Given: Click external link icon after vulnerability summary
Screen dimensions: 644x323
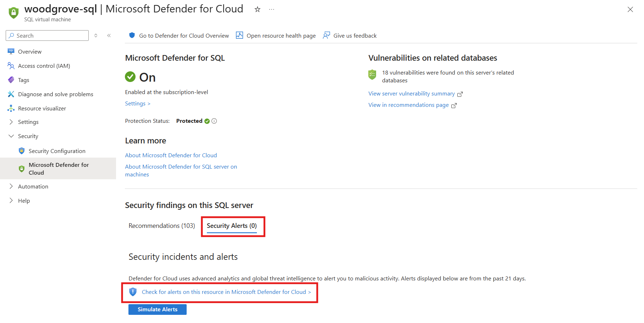Looking at the screenshot, I should [460, 94].
